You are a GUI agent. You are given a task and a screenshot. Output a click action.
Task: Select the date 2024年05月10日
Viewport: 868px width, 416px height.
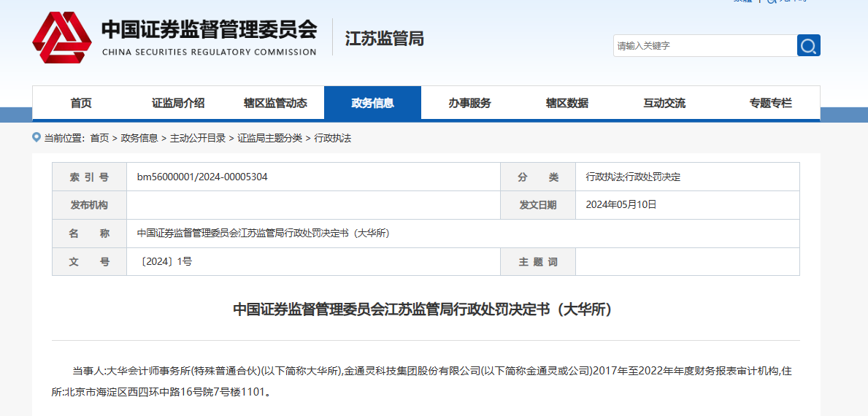click(621, 204)
